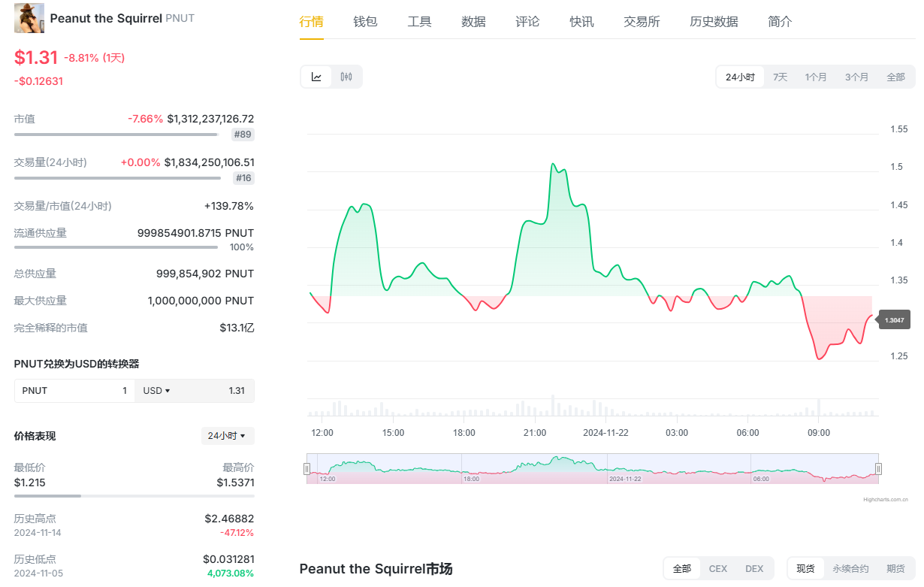Open the 评论 tab
924x587 pixels.
(x=527, y=22)
